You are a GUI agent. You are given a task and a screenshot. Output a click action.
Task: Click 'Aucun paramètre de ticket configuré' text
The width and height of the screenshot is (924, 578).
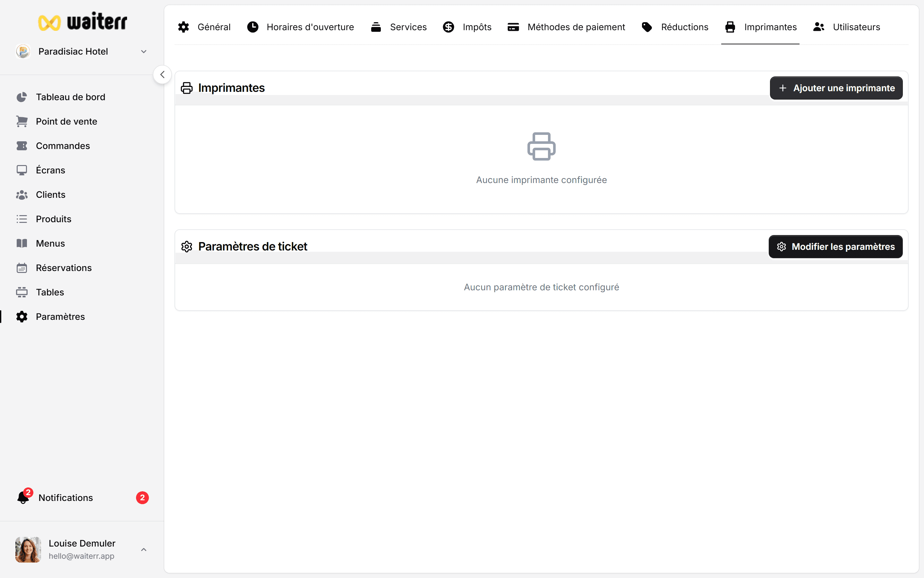click(542, 287)
